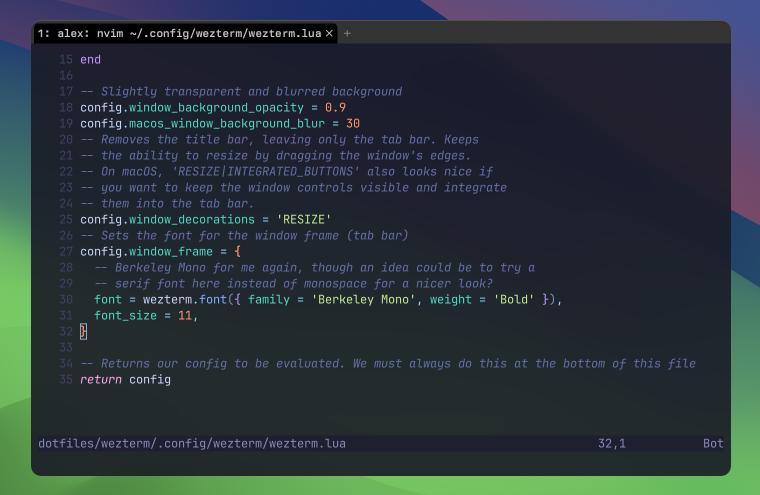Viewport: 760px width, 495px height.
Task: Click the cursor position '32,1' in status line
Action: 612,444
